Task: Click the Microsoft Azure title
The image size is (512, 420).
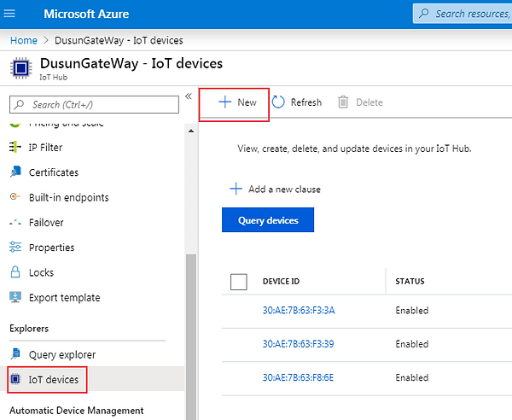Action: pyautogui.click(x=86, y=14)
